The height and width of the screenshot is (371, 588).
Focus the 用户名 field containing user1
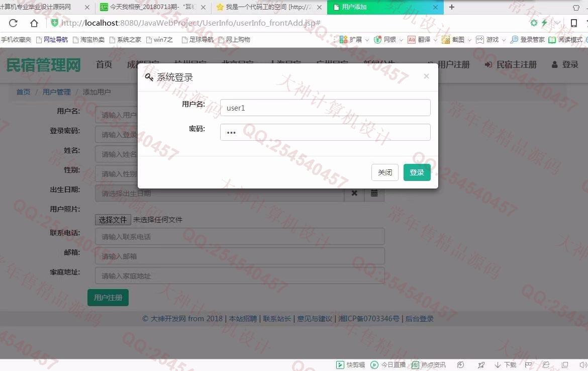[325, 108]
